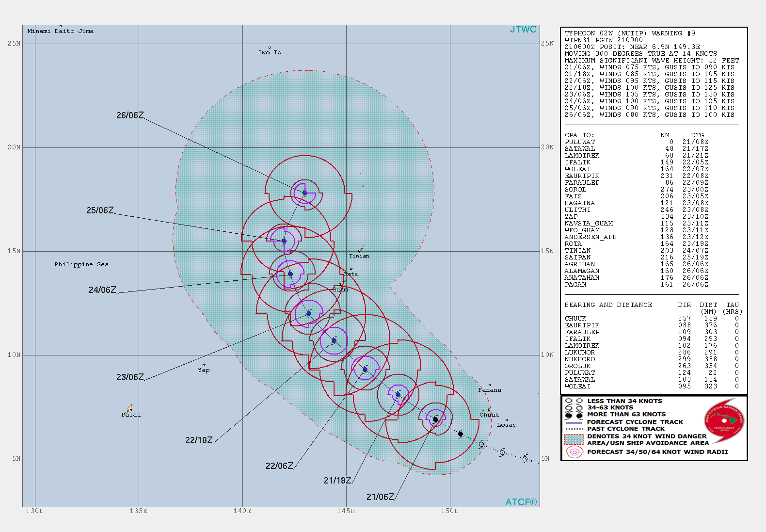Screen dimensions: 766x532
Task: Click the WTPN31 PGTW 210900 header line
Action: coord(604,40)
